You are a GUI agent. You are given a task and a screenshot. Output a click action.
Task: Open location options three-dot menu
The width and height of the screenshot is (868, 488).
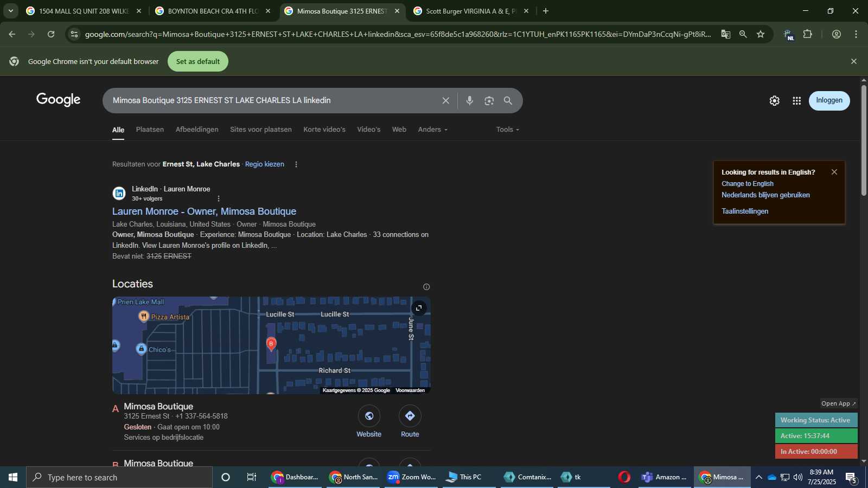[296, 164]
